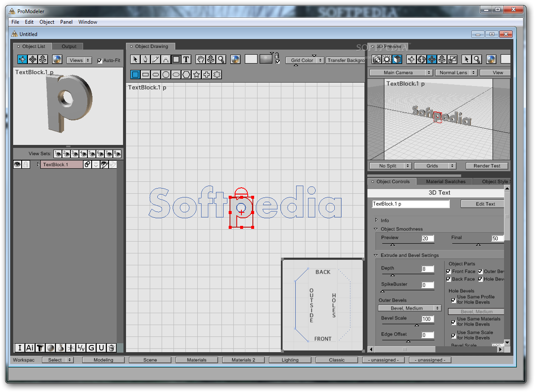Uncheck Use Same Materials for Hole Bevels
Image resolution: width=535 pixels, height=392 pixels.
pyautogui.click(x=454, y=322)
